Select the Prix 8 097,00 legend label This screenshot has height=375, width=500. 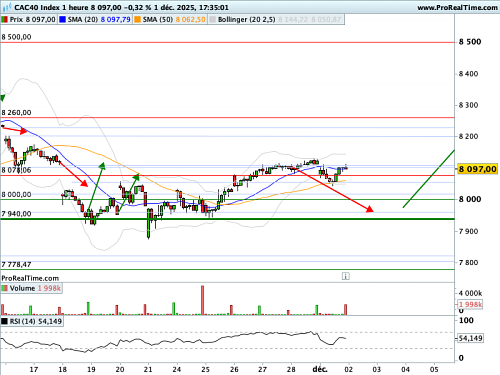(33, 20)
